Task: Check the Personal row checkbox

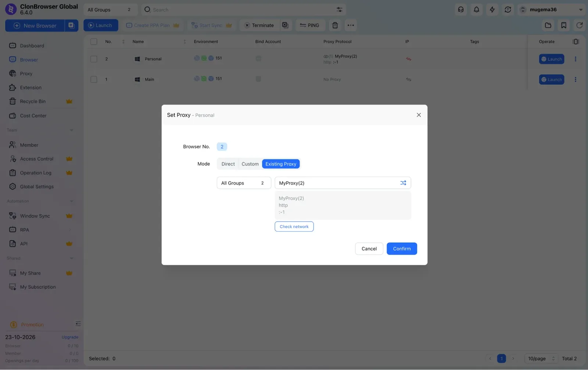Action: tap(94, 59)
